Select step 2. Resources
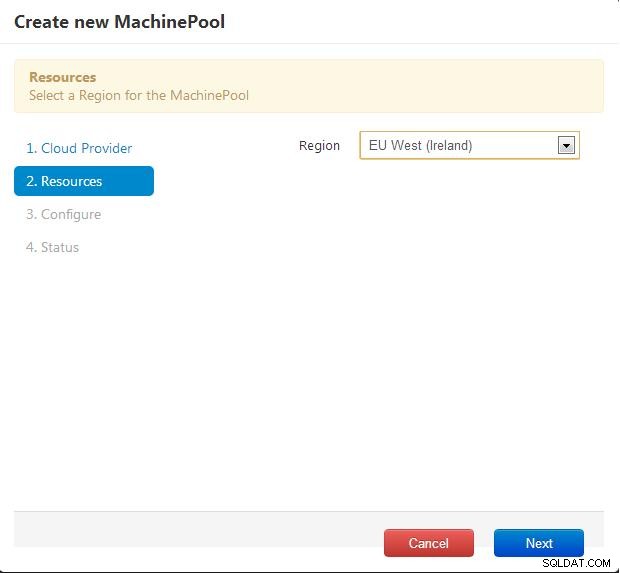 click(x=84, y=181)
